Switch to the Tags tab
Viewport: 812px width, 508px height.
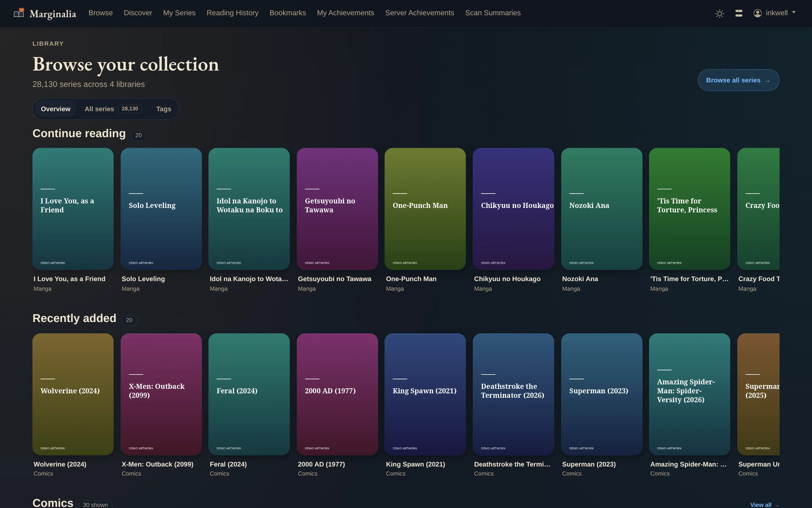(164, 109)
